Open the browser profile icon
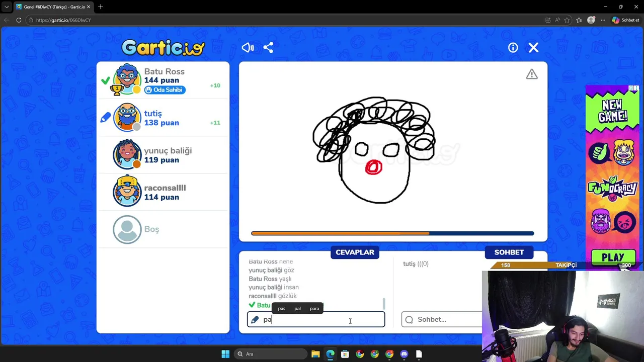Image resolution: width=644 pixels, height=362 pixels. point(591,20)
